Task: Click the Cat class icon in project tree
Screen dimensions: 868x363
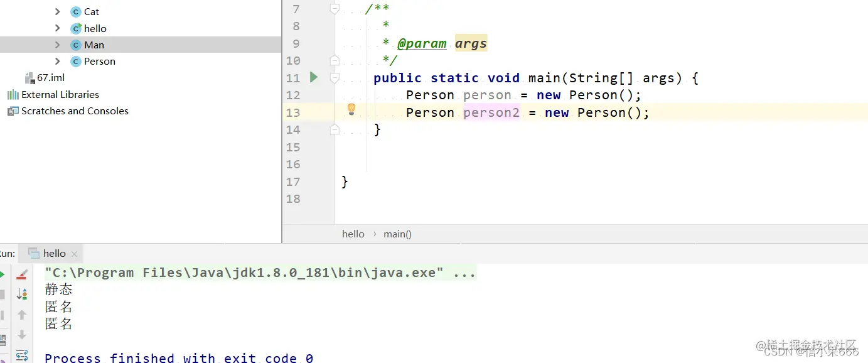Action: click(x=76, y=12)
